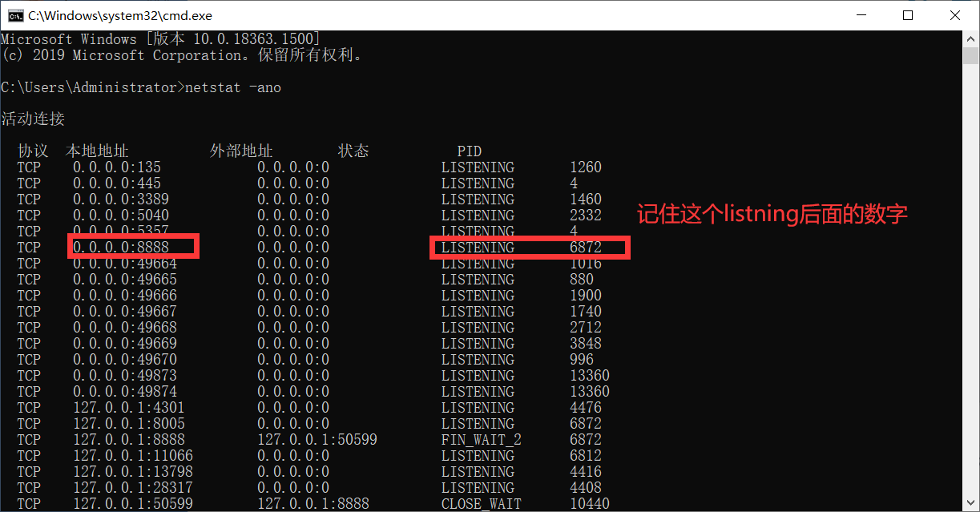Click local address 0.0.0.0:49667

(125, 312)
